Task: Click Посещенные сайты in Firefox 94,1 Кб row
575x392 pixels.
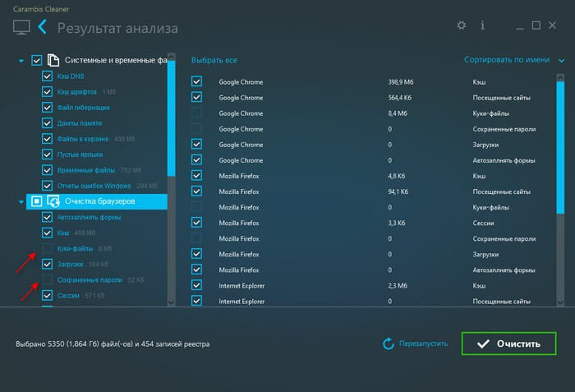Action: click(x=501, y=191)
